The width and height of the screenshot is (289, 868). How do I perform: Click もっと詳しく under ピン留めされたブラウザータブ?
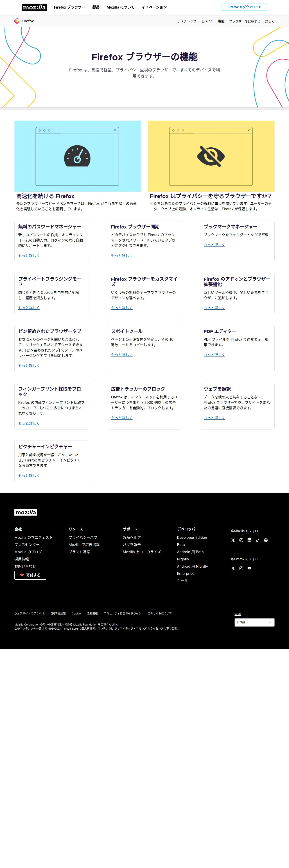(x=29, y=365)
